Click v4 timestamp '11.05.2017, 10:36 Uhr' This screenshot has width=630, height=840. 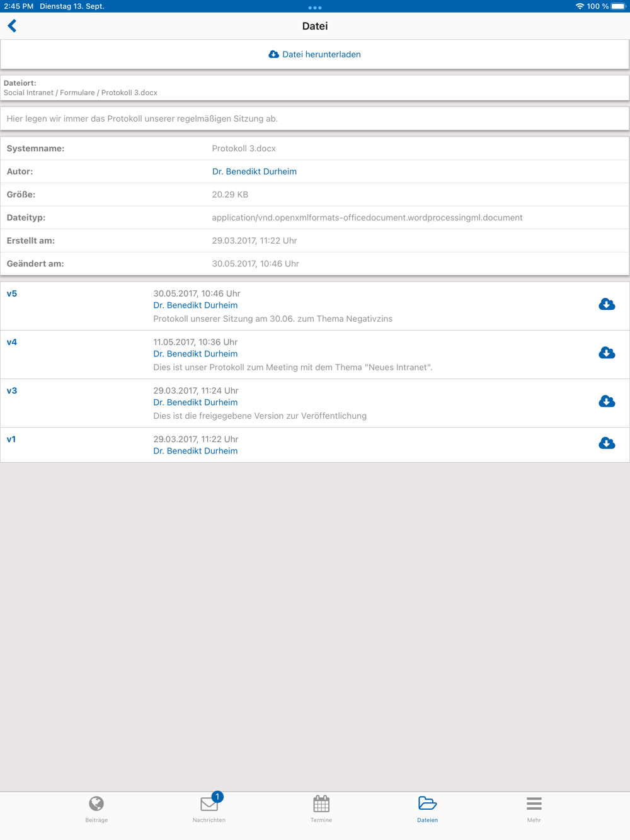point(195,342)
